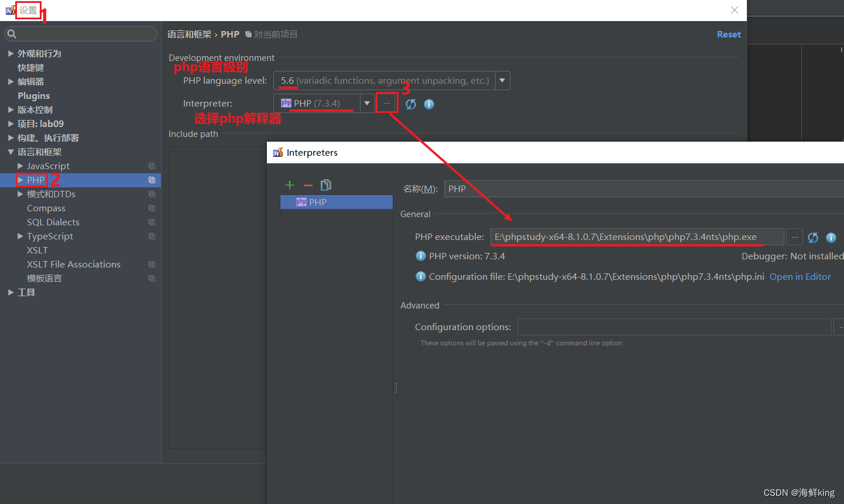Expand the 外观和行为 settings group

(x=11, y=53)
